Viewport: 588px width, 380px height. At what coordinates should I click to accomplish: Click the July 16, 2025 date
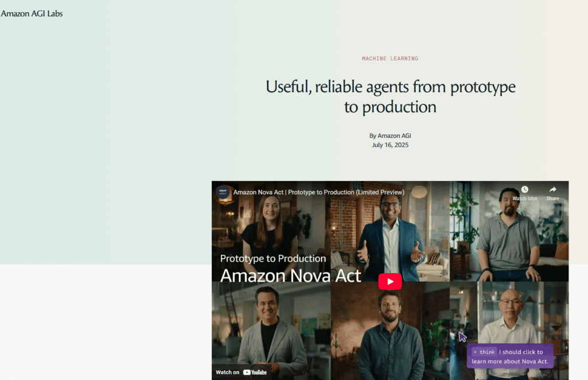pyautogui.click(x=390, y=145)
